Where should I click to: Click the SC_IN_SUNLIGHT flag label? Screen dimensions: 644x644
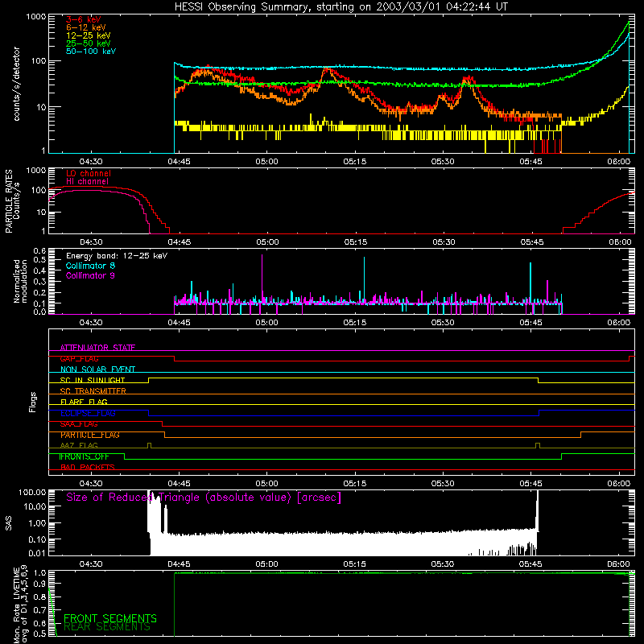click(x=93, y=380)
